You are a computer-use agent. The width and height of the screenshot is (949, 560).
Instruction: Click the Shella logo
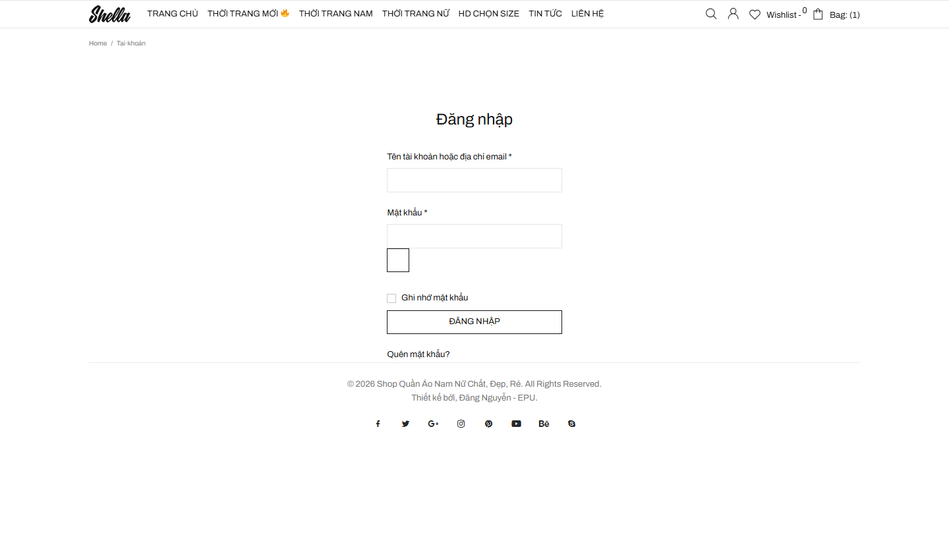coord(109,14)
